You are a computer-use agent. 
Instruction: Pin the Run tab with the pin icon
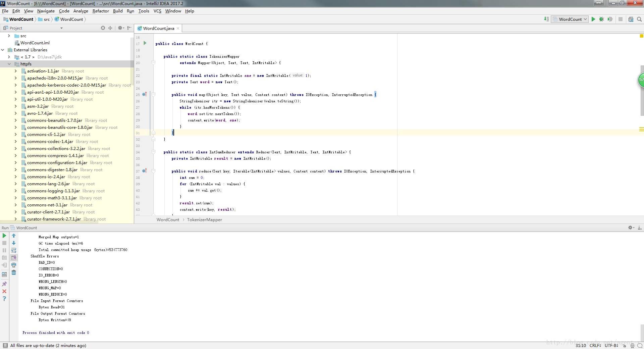tap(4, 284)
